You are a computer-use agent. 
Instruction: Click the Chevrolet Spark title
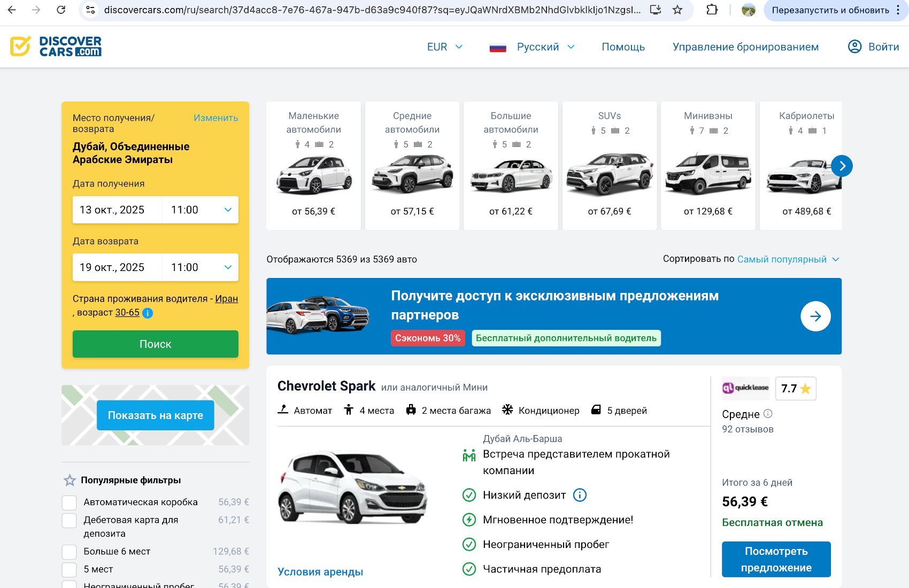[326, 386]
